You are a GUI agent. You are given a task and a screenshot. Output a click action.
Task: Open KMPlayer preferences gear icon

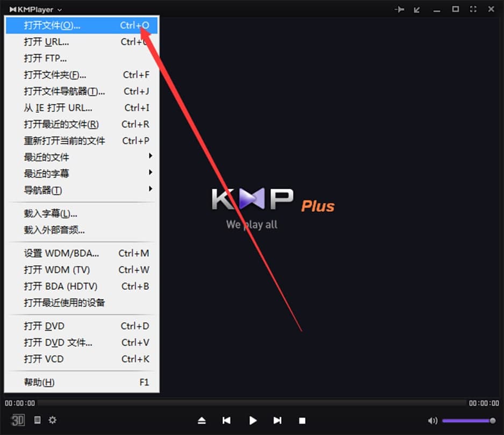[x=52, y=420]
